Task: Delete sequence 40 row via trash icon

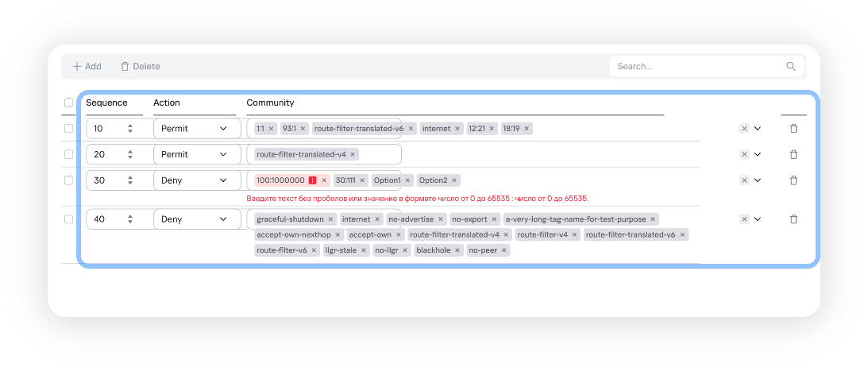Action: point(793,219)
